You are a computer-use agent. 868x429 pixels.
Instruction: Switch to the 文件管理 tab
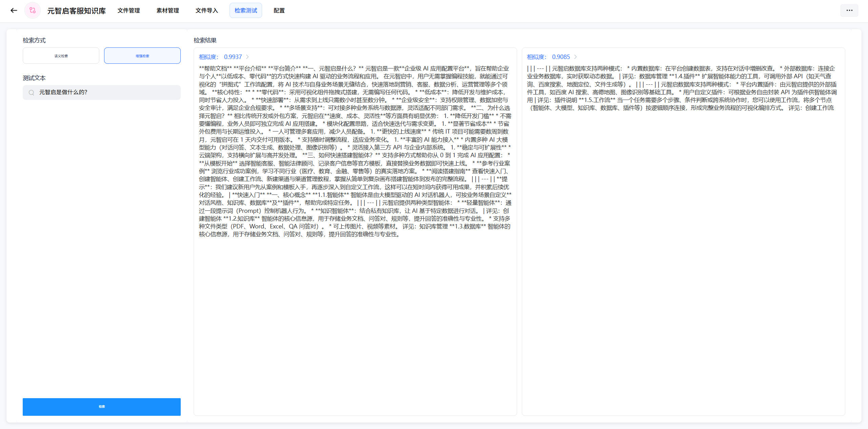click(129, 11)
